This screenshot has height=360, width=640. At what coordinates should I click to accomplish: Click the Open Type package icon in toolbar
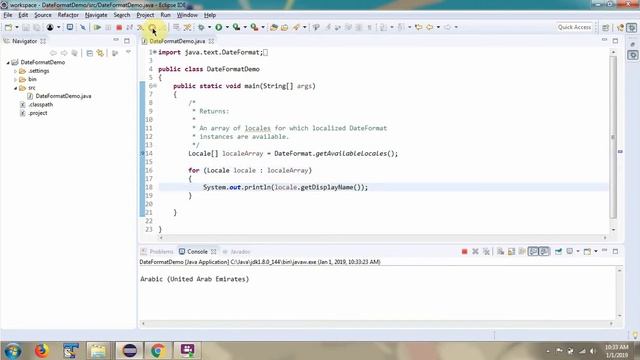coord(274,27)
